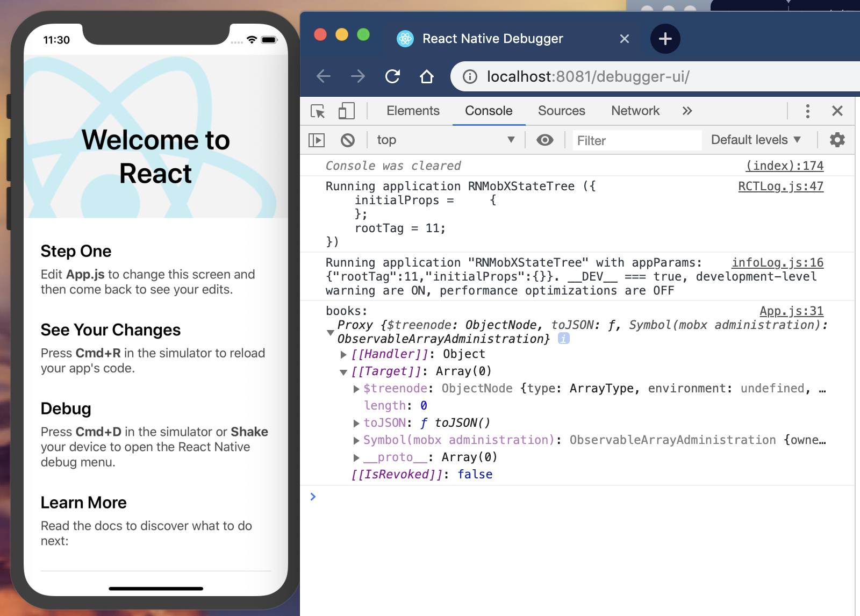Open console settings gear
This screenshot has height=616, width=860.
[837, 140]
